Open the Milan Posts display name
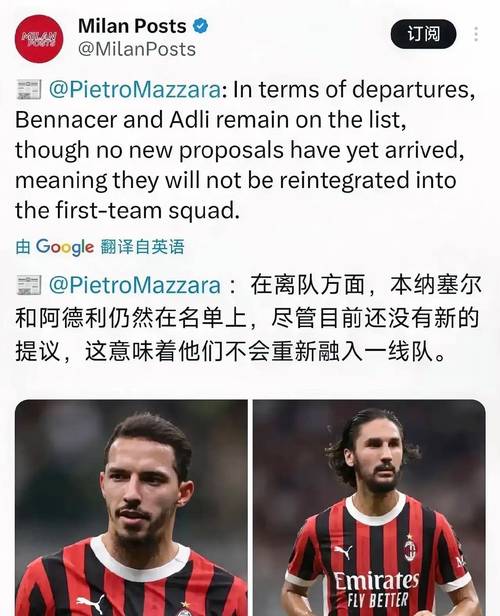 [132, 26]
